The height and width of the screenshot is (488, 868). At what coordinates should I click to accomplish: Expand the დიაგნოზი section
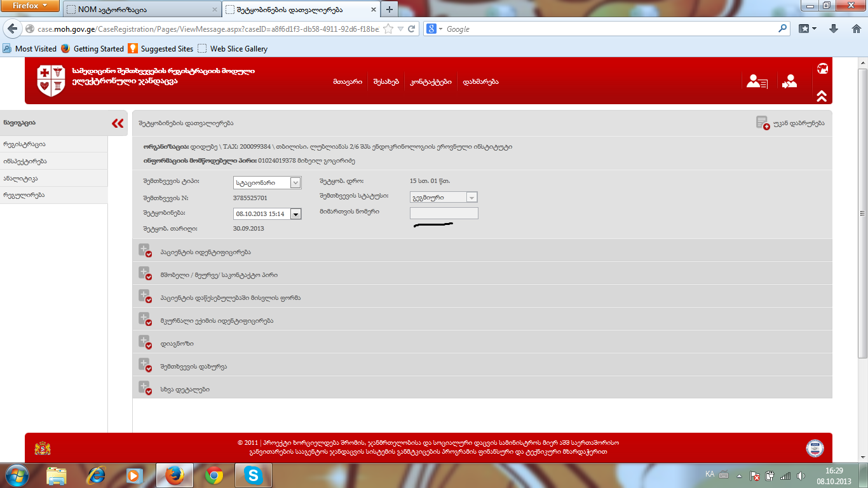(145, 342)
